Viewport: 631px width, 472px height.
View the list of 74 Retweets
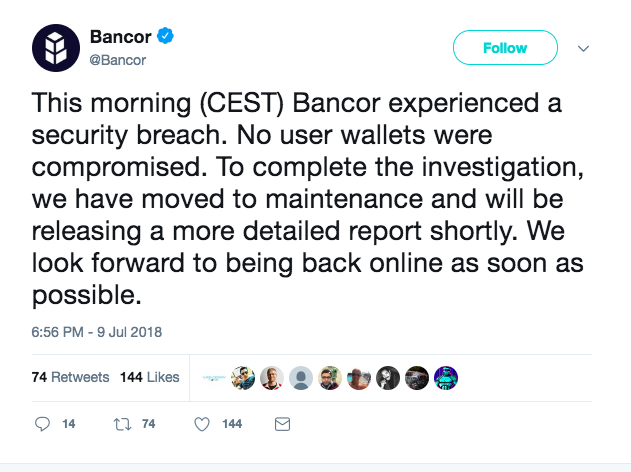70,377
